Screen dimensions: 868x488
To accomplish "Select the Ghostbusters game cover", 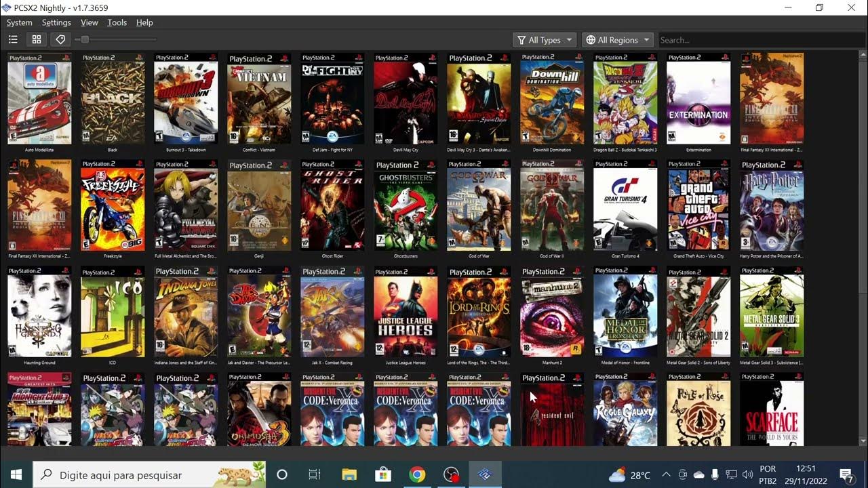I will tap(406, 205).
